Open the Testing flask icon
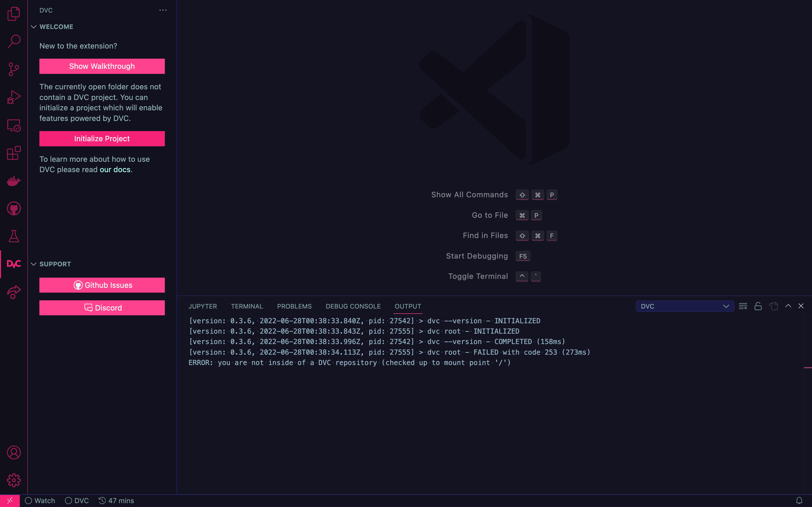The image size is (812, 507). coord(14,236)
